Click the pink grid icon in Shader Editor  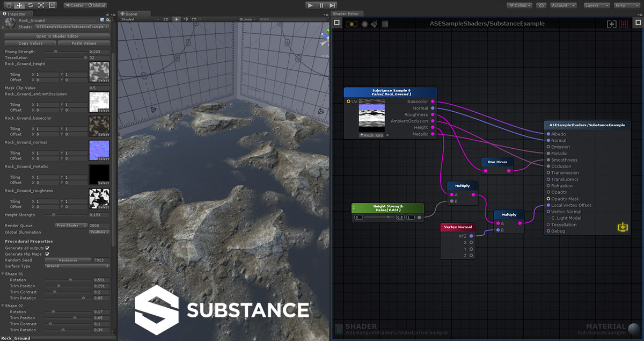tap(624, 24)
